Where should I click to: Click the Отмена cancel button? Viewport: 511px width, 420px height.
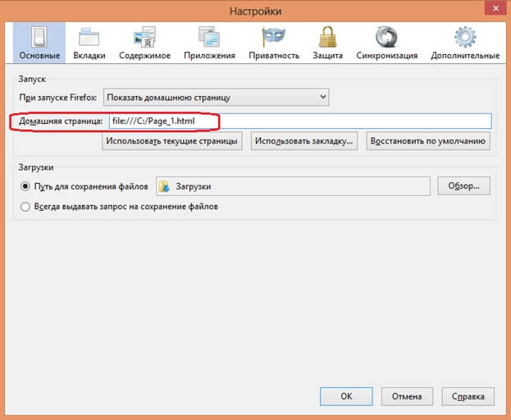(x=407, y=396)
